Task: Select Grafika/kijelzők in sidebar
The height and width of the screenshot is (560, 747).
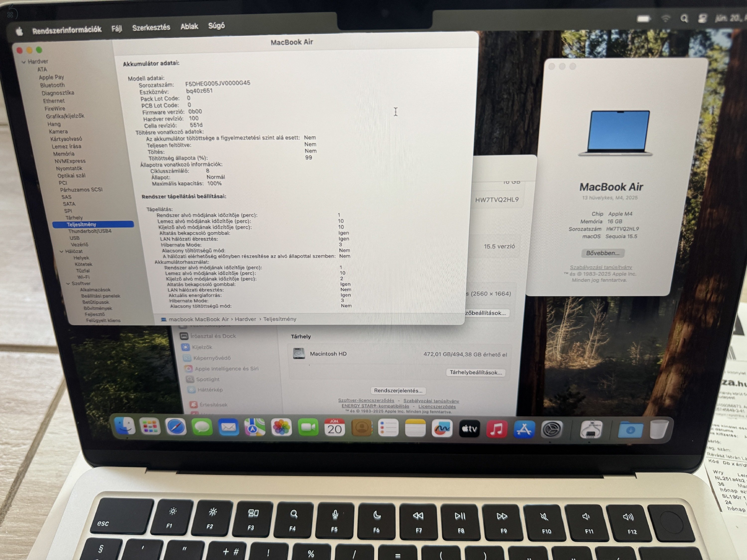Action: [65, 116]
